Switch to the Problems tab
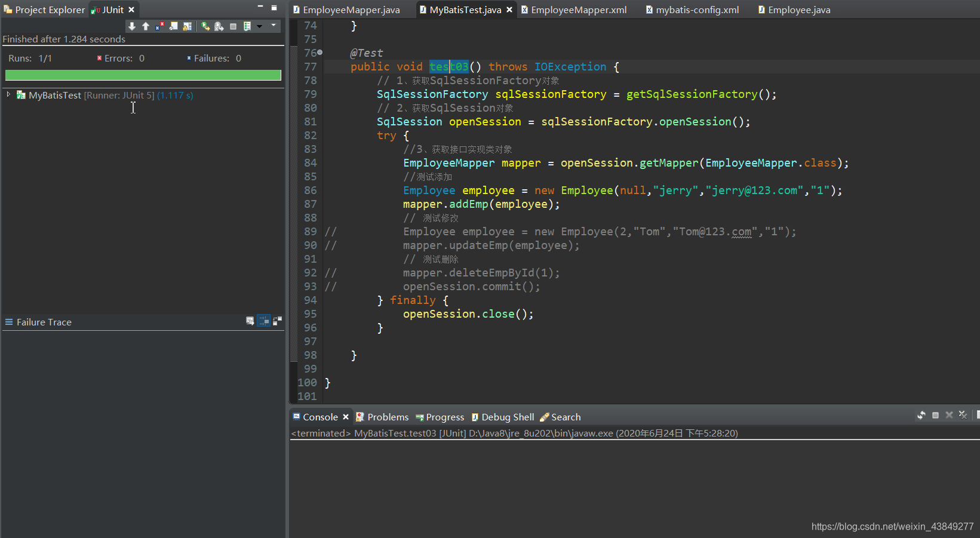This screenshot has height=538, width=980. click(x=382, y=417)
